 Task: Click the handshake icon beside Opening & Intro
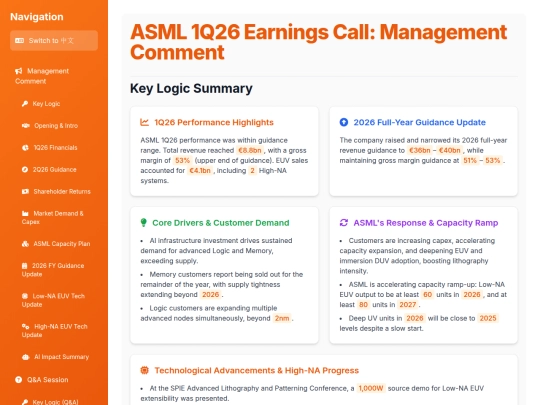26,126
